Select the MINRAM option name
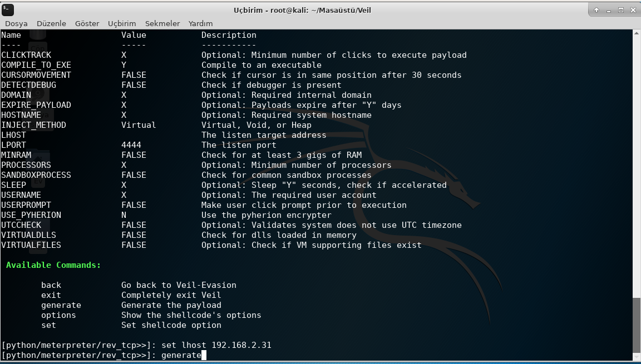Screen dimensions: 641x364 pos(16,155)
